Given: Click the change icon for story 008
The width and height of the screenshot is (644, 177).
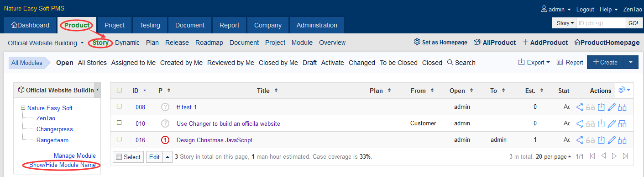Looking at the screenshot, I should coord(580,107).
